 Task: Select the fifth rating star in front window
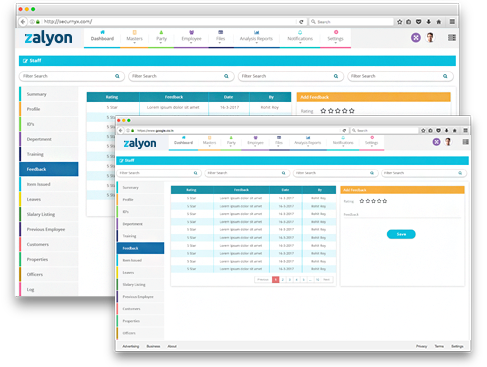coord(385,201)
